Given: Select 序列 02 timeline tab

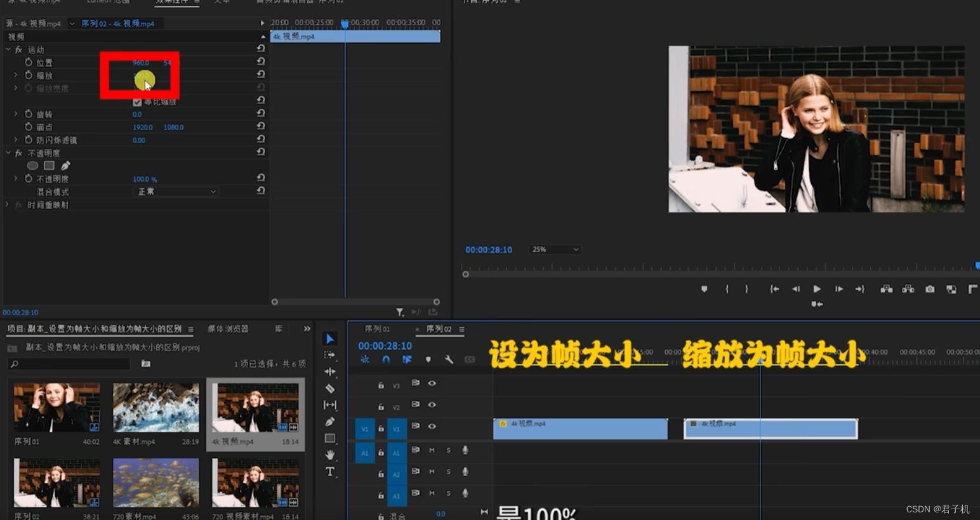Looking at the screenshot, I should click(439, 329).
